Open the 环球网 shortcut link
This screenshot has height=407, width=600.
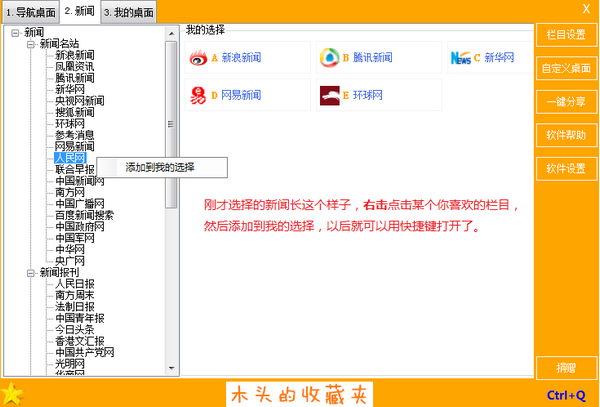coord(368,95)
